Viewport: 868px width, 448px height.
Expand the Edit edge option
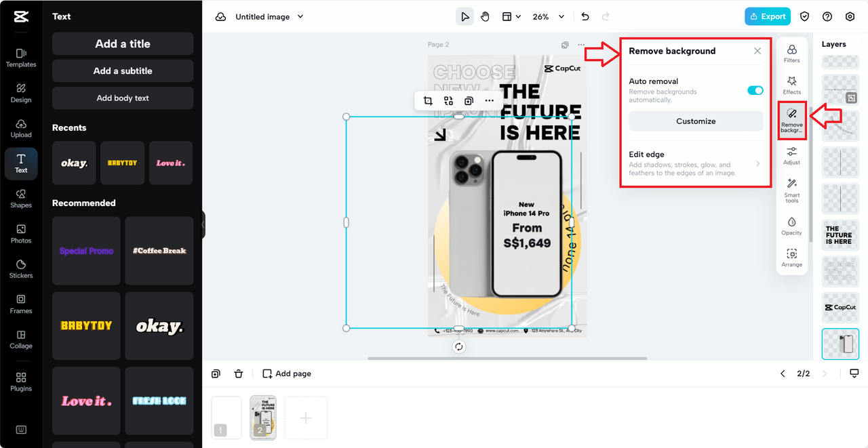[x=695, y=163]
